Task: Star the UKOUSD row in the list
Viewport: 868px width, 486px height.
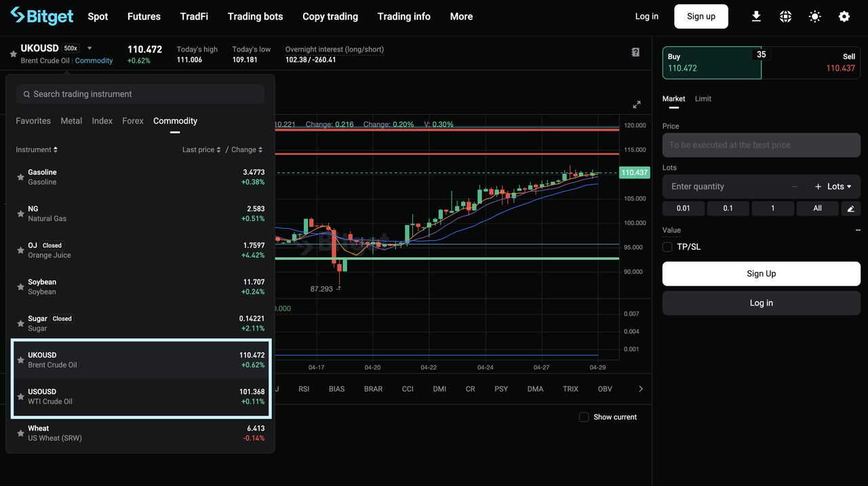Action: click(x=20, y=360)
